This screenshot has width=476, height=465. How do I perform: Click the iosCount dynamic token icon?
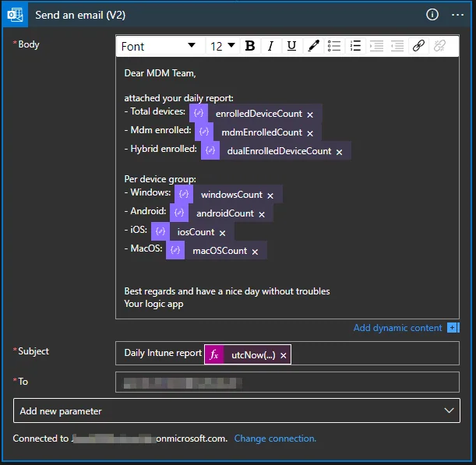pyautogui.click(x=160, y=231)
